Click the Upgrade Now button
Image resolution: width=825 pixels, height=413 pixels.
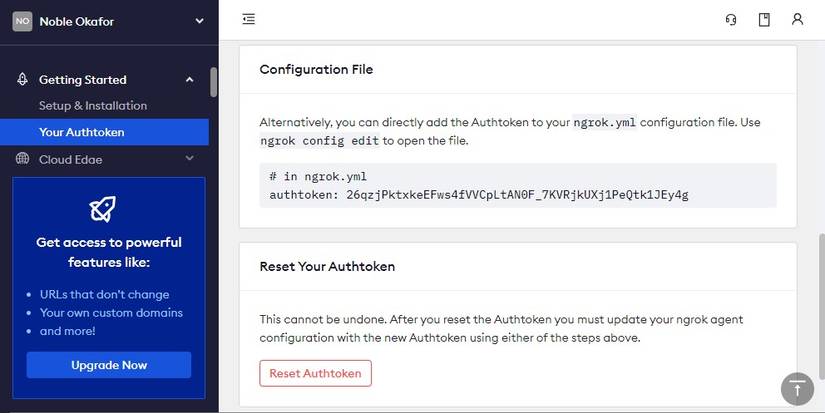coord(109,365)
